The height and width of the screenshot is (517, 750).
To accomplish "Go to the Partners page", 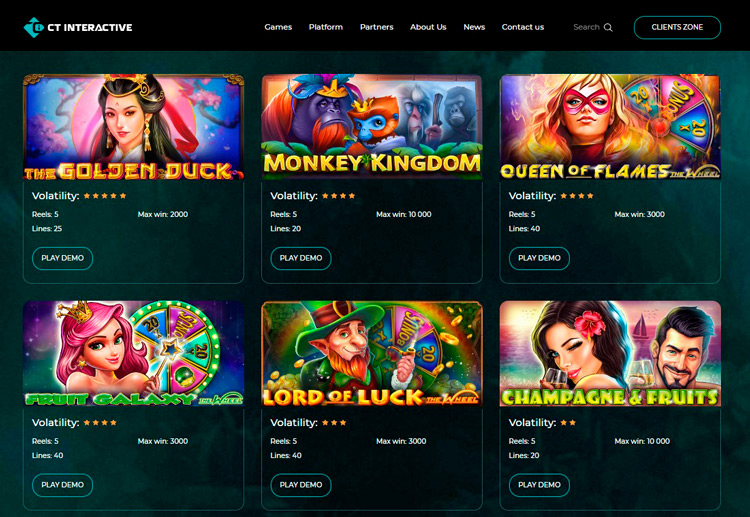I will [x=376, y=27].
